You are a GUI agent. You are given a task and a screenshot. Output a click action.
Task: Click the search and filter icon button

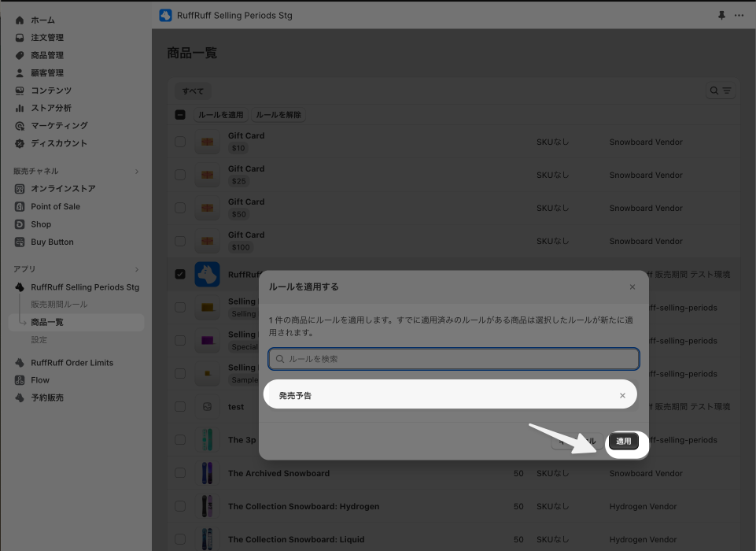(x=721, y=91)
